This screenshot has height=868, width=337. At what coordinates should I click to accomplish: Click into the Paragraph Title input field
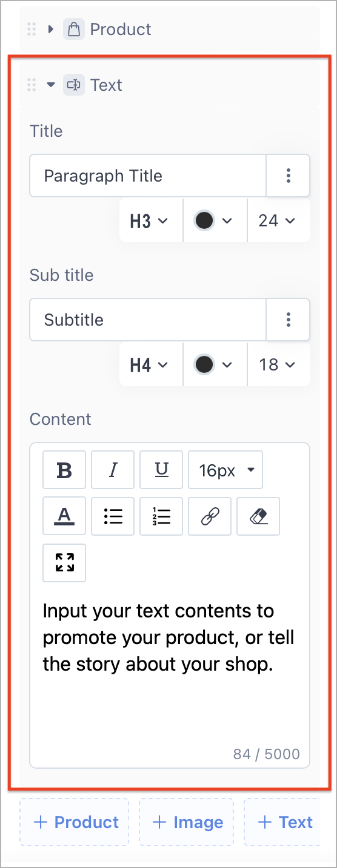tap(148, 176)
